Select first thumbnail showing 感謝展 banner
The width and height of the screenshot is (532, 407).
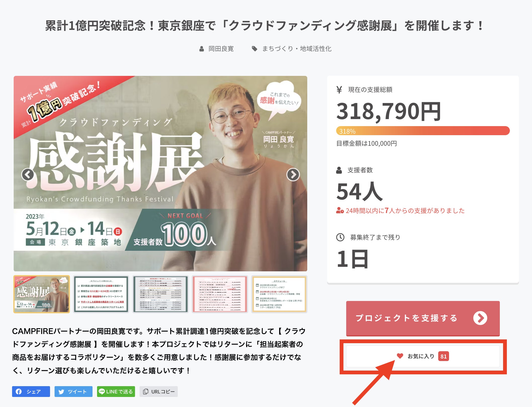(41, 294)
